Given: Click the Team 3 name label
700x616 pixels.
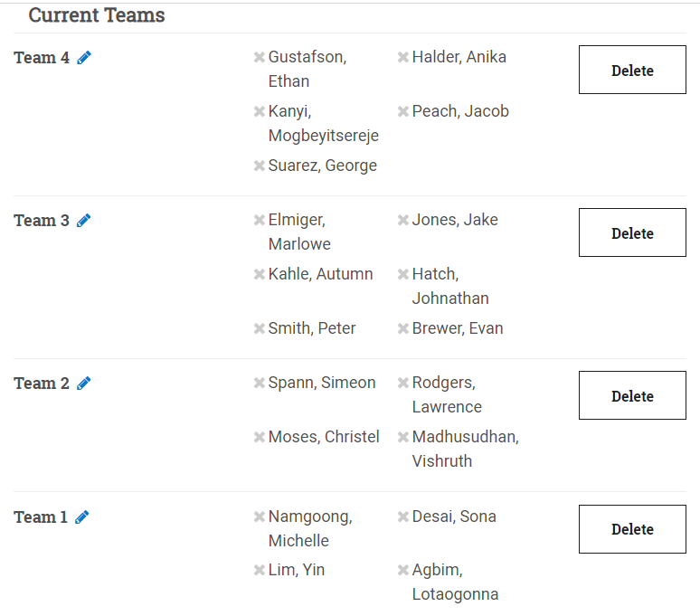Looking at the screenshot, I should pos(42,221).
